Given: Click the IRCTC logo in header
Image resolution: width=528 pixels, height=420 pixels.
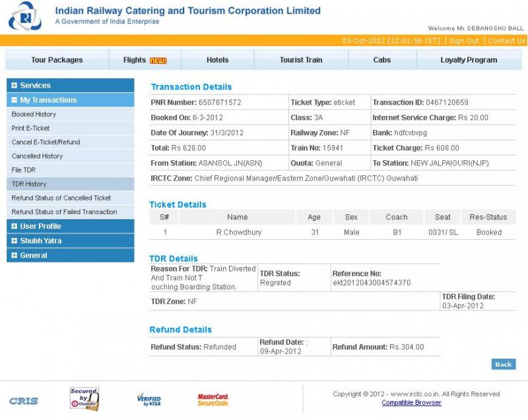Looking at the screenshot, I should pos(24,16).
